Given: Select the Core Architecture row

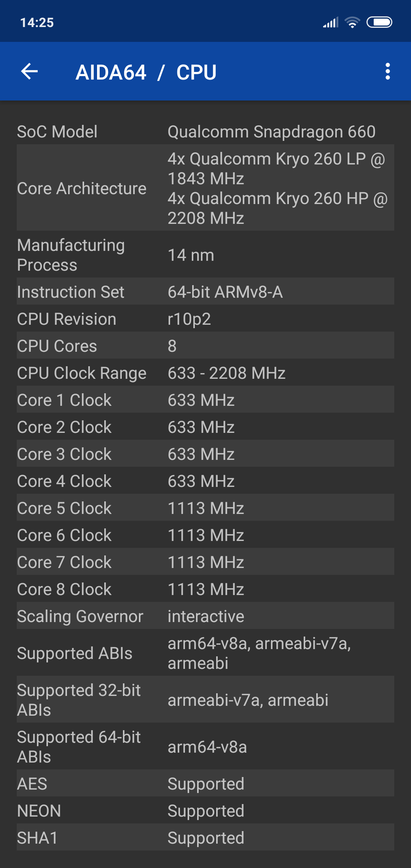Looking at the screenshot, I should (205, 188).
